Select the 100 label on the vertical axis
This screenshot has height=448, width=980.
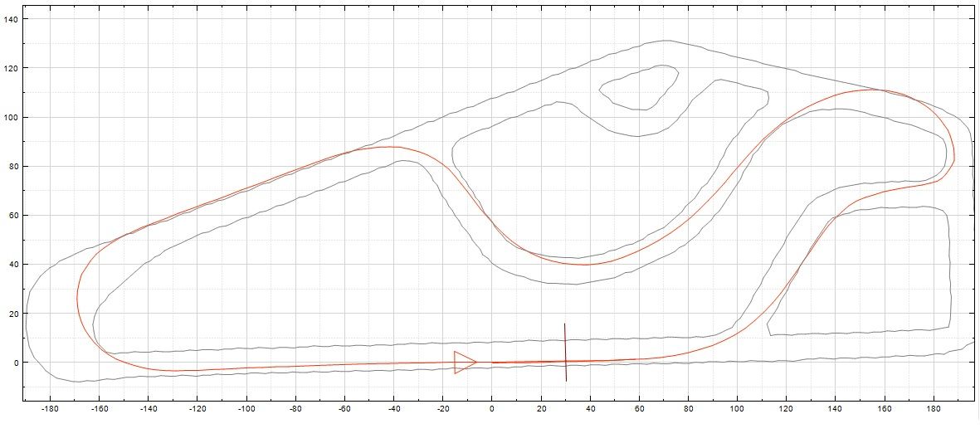click(x=11, y=117)
